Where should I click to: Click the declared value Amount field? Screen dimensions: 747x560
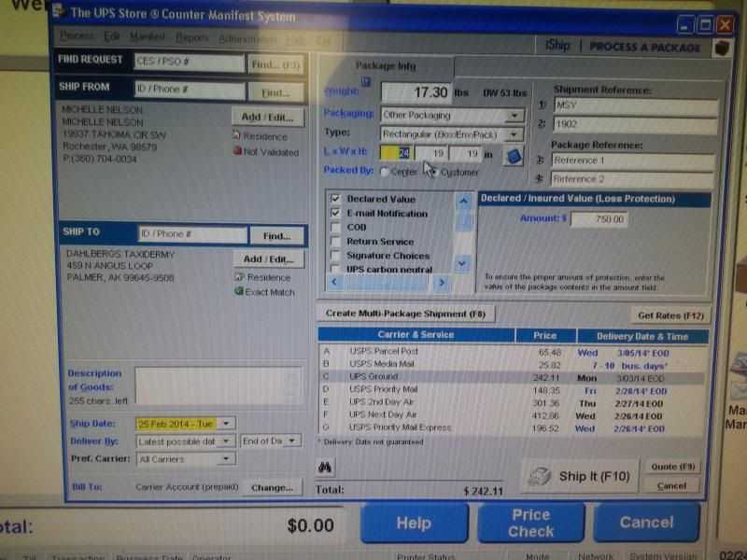pos(599,219)
